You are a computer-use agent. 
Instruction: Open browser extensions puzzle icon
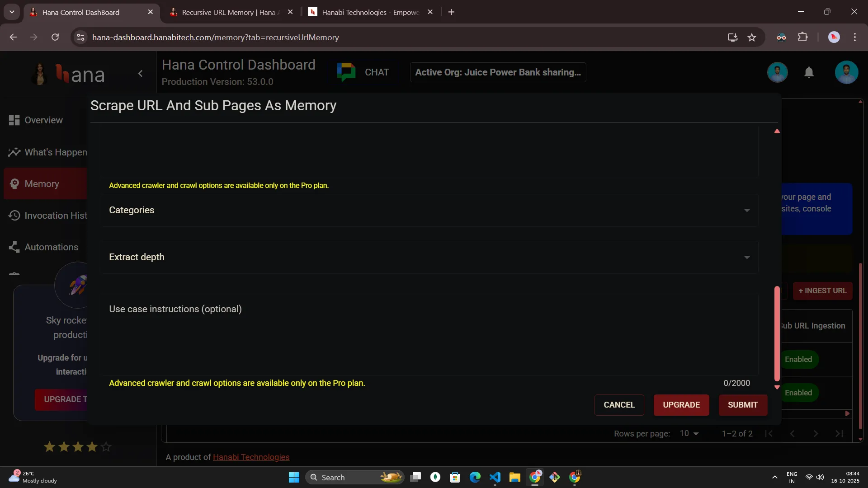coord(803,38)
